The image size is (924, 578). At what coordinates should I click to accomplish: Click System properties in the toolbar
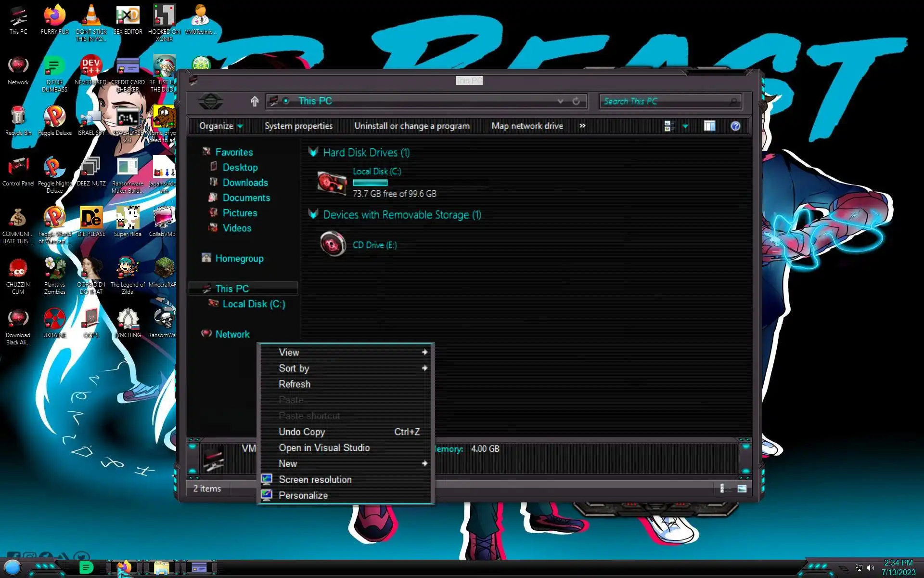coord(298,126)
